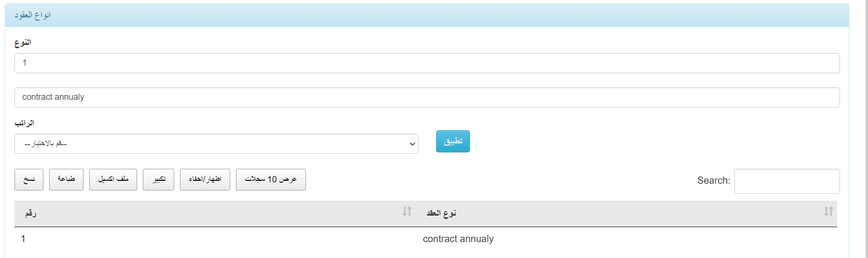Image resolution: width=868 pixels, height=258 pixels.
Task: Select the table cell with number 1
Action: coord(23,239)
